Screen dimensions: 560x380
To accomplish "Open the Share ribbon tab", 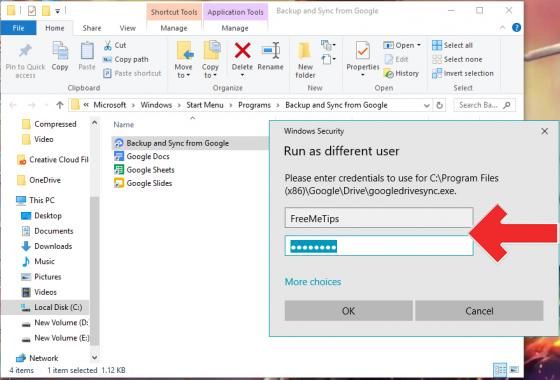I will tap(92, 28).
